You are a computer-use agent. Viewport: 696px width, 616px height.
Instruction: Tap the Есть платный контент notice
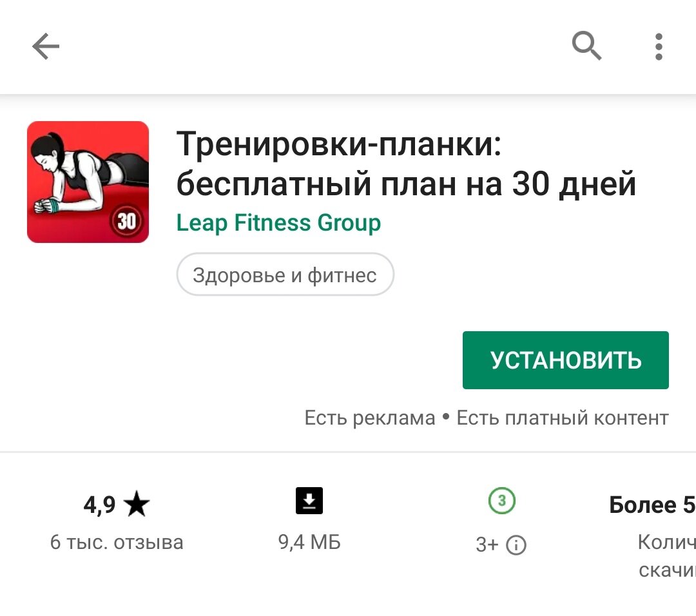coord(563,418)
